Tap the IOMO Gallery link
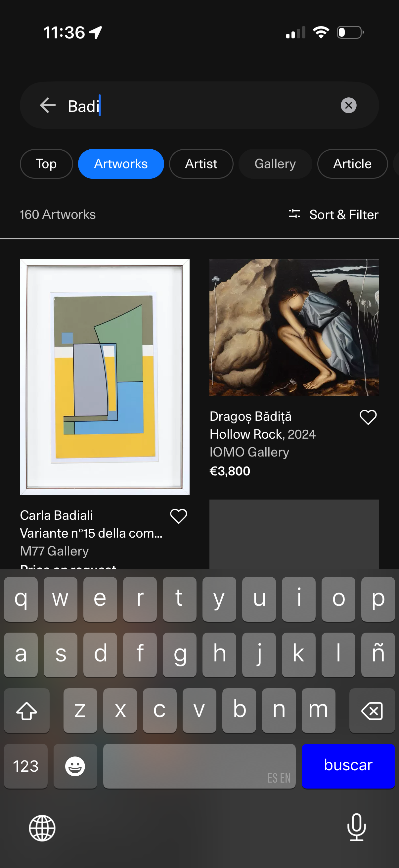This screenshot has height=868, width=399. click(x=249, y=452)
